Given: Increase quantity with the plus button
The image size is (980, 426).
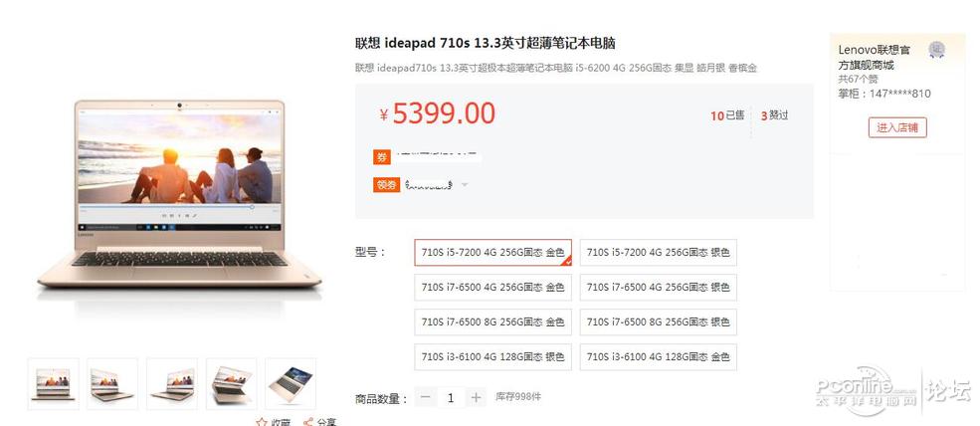Looking at the screenshot, I should point(477,397).
